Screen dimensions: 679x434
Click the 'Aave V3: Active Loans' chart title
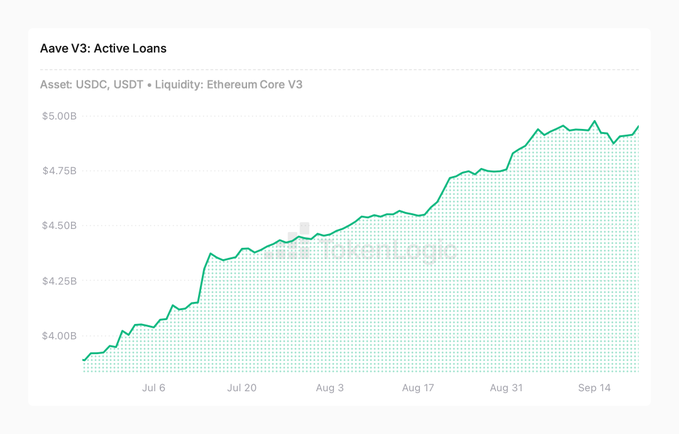tap(103, 48)
